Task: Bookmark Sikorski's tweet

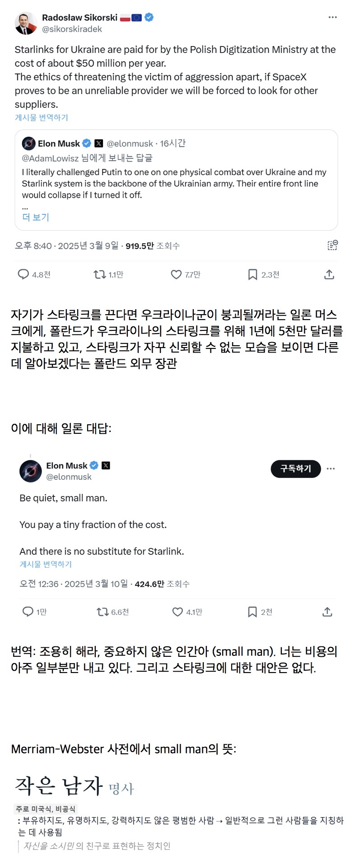Action: pyautogui.click(x=253, y=274)
